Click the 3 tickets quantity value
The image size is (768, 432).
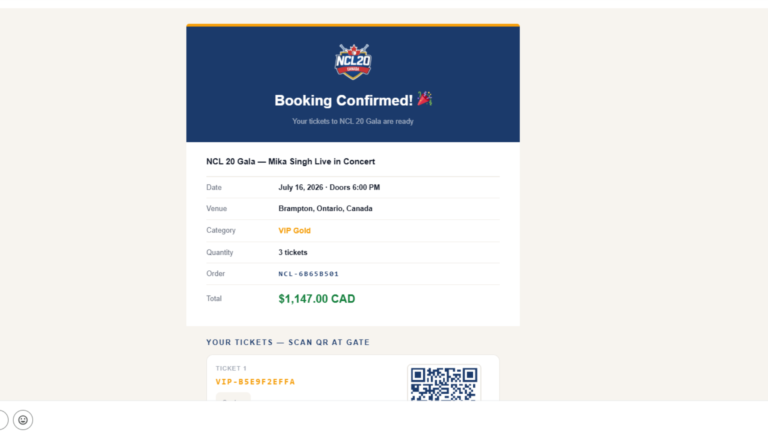pos(293,252)
